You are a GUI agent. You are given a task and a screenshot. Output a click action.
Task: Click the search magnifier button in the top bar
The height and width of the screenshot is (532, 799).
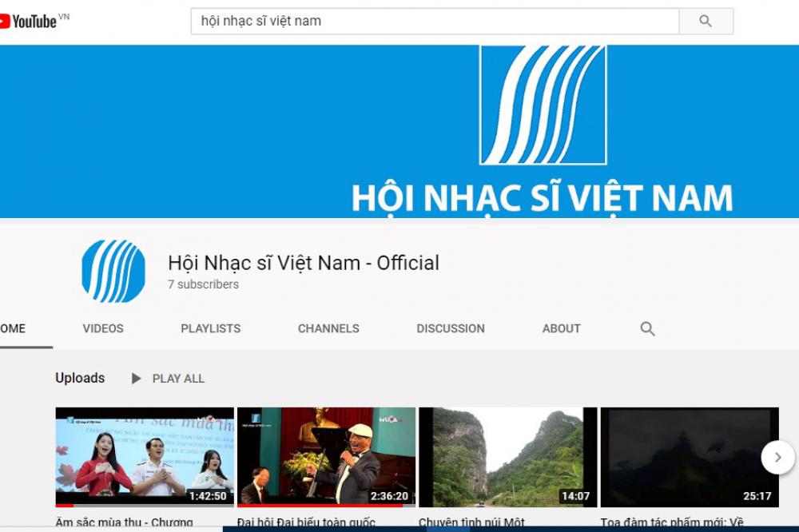(706, 21)
